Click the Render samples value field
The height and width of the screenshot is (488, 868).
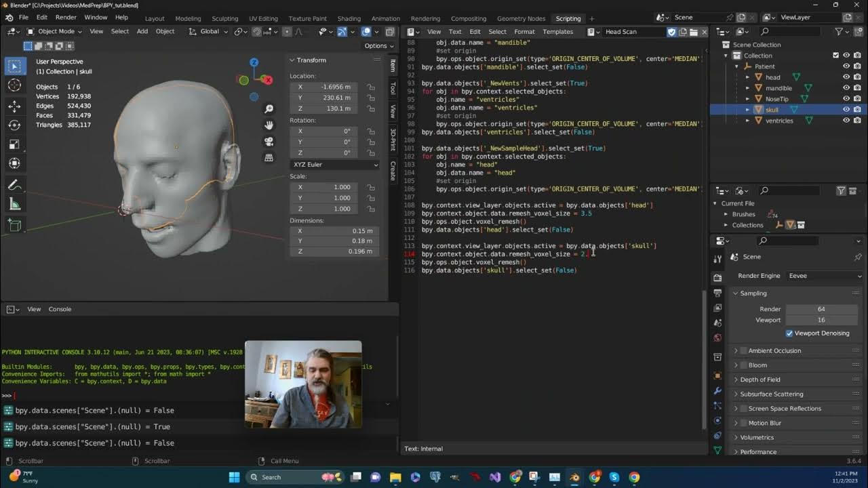point(821,309)
